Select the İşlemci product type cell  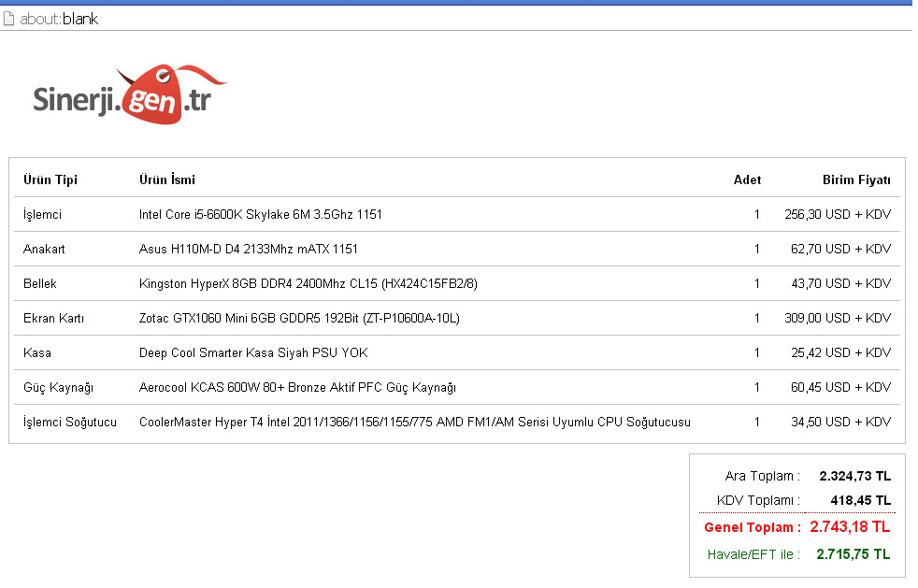coord(42,214)
